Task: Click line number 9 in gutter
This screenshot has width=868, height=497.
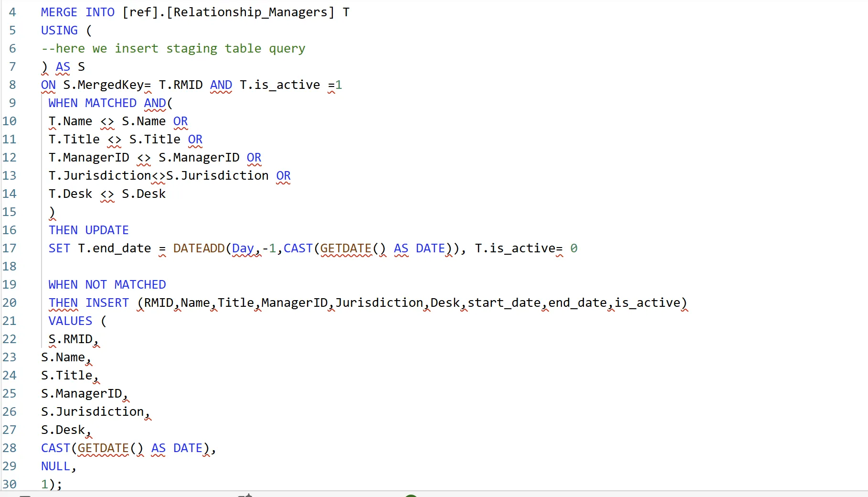Action: [12, 103]
